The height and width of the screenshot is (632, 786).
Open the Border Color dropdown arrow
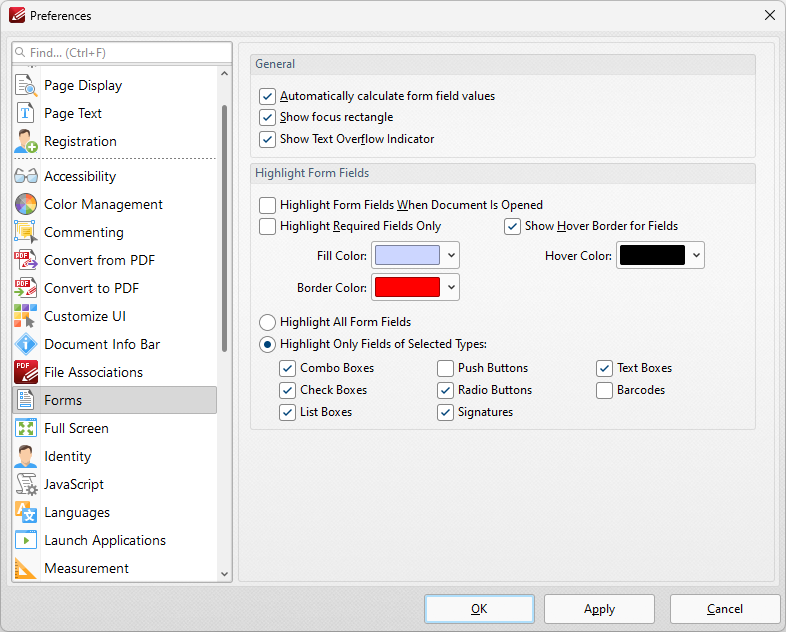click(451, 287)
